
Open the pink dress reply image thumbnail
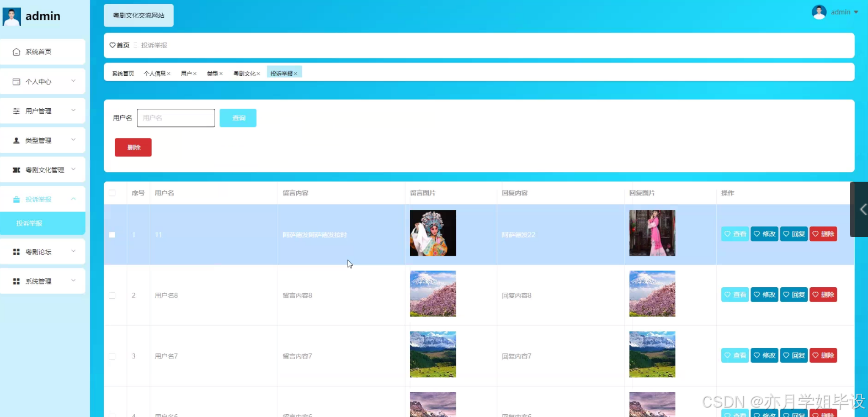click(652, 233)
